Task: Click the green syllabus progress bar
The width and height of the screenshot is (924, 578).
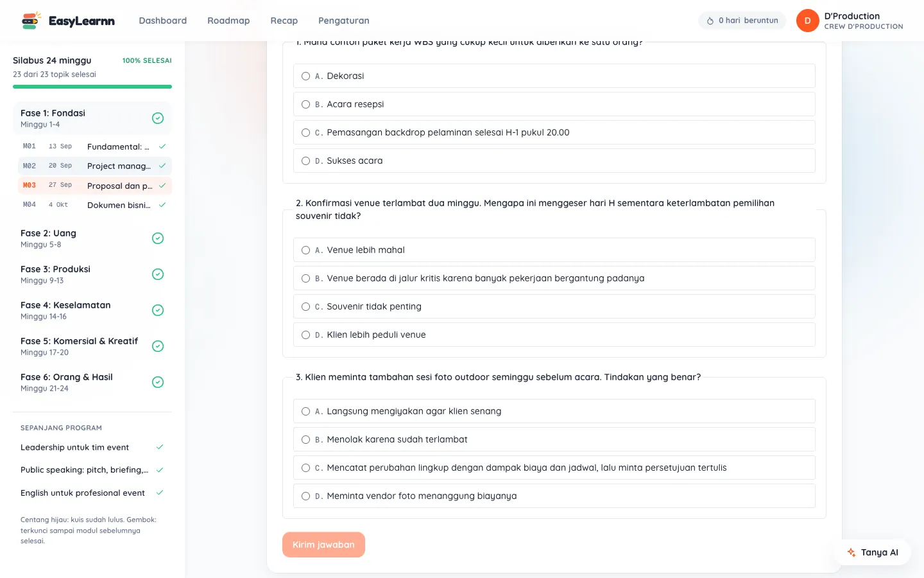Action: tap(92, 87)
